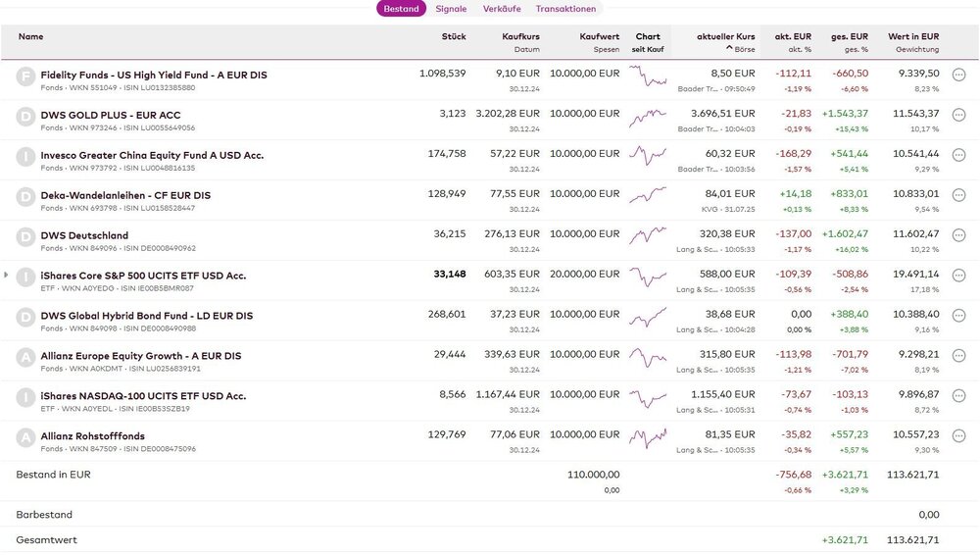
Task: Go to the Transaktionen tab
Action: [x=565, y=9]
